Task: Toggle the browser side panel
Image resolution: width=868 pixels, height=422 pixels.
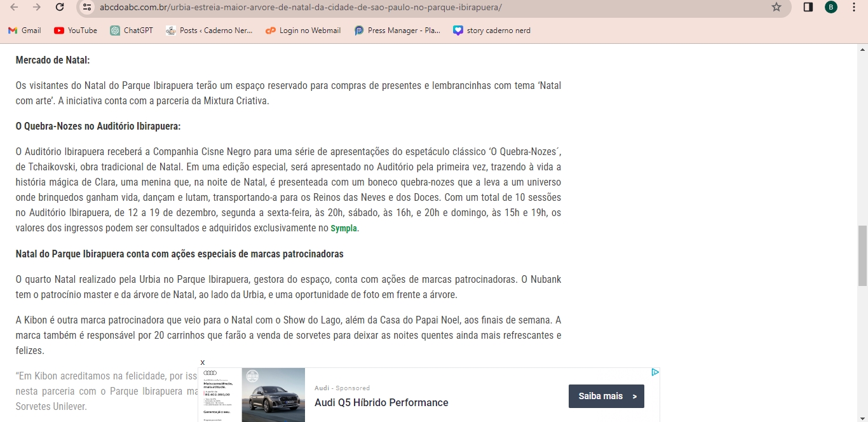Action: [808, 7]
